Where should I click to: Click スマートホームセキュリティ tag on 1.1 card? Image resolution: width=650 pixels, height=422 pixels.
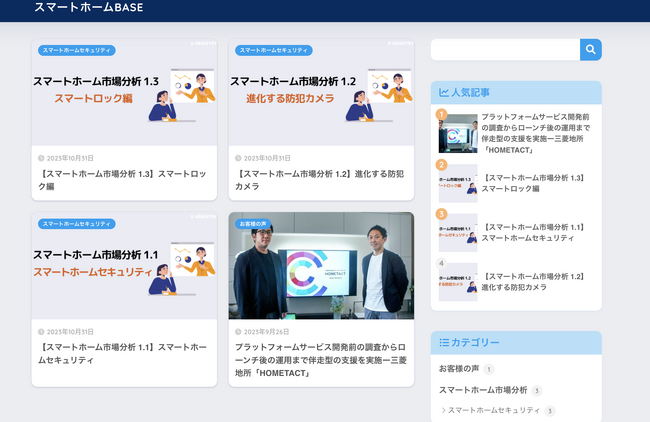(77, 224)
